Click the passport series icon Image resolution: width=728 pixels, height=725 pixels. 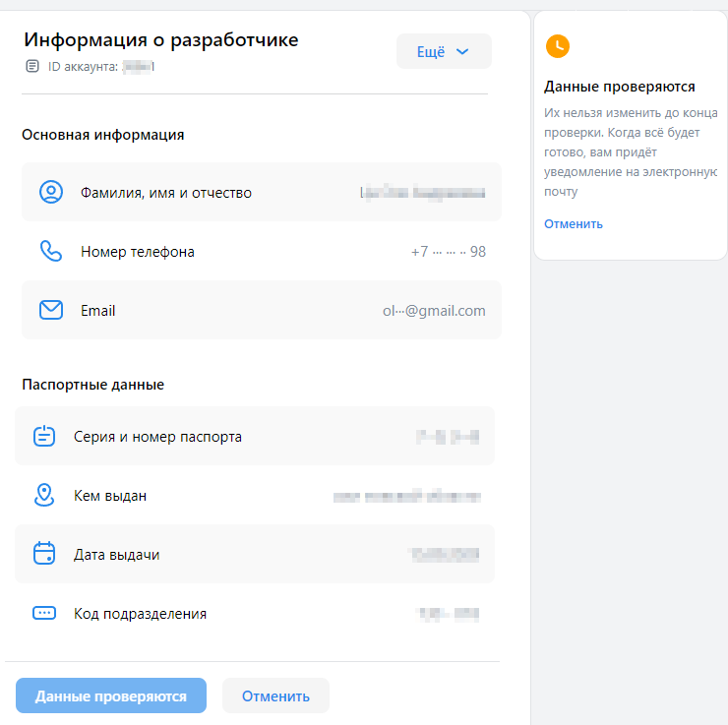click(44, 436)
